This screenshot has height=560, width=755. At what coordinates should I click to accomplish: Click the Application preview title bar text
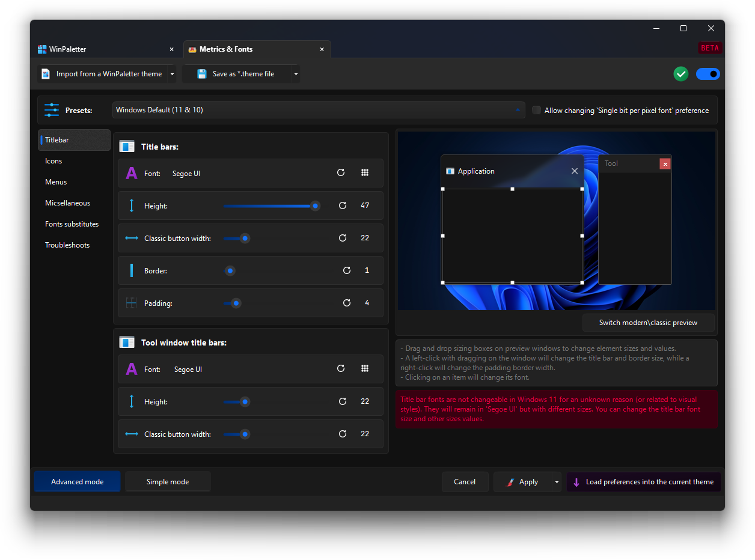[476, 171]
